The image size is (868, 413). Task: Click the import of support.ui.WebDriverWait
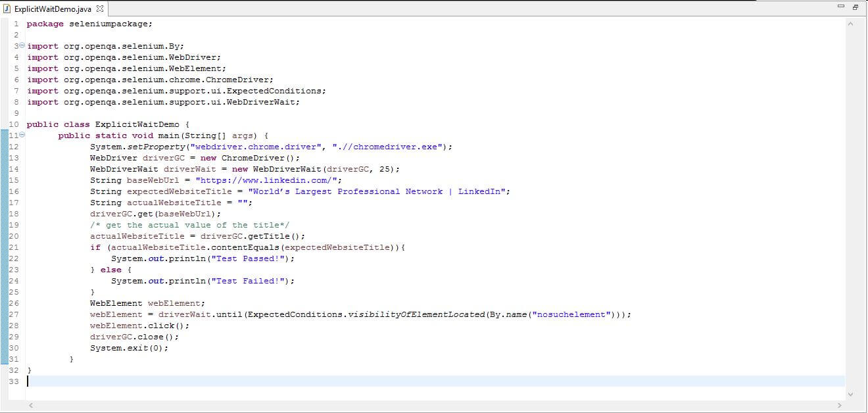tap(164, 102)
